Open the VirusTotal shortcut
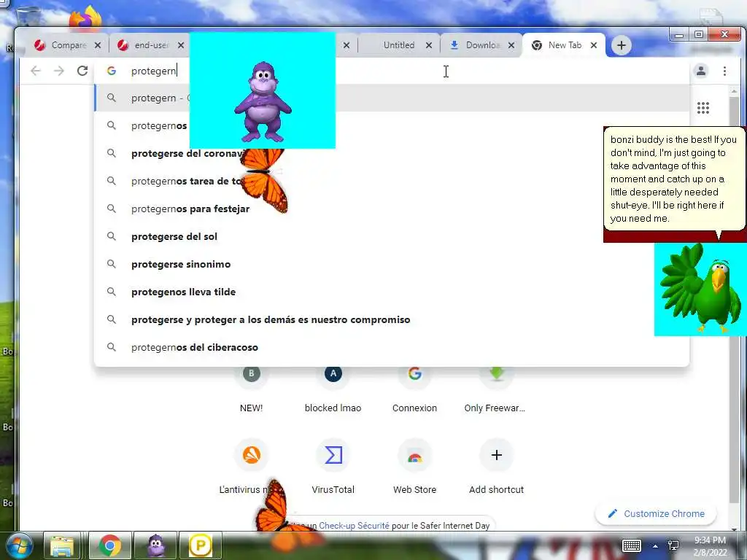 (x=333, y=466)
